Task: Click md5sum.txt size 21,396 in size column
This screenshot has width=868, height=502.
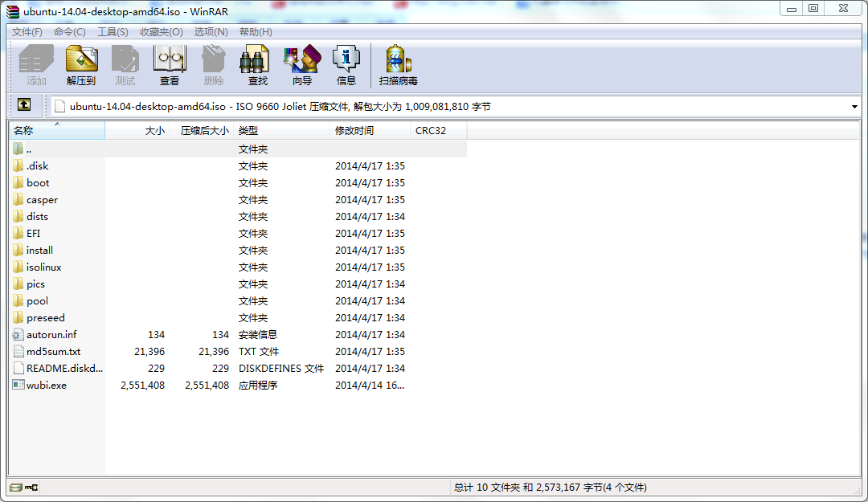Action: [149, 352]
